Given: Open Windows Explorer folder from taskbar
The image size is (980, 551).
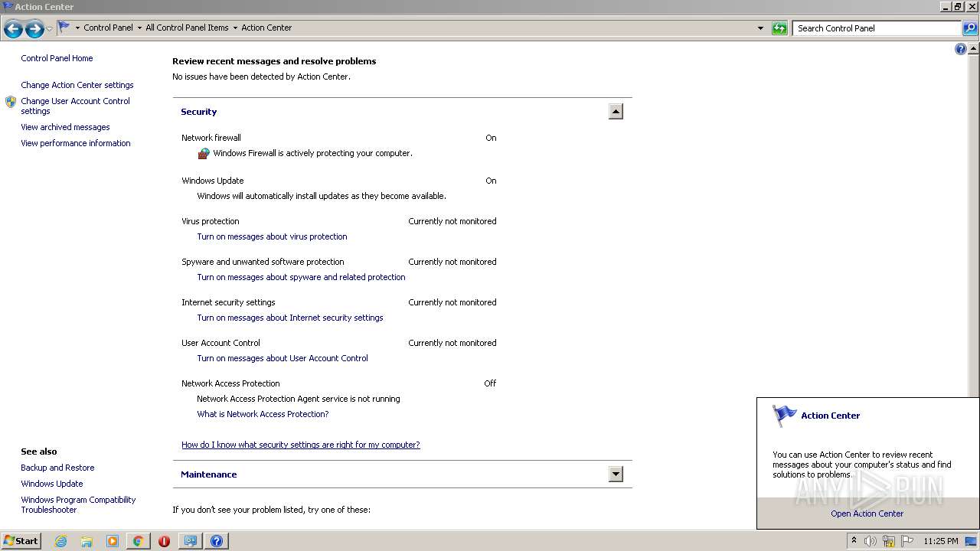Looking at the screenshot, I should (87, 541).
